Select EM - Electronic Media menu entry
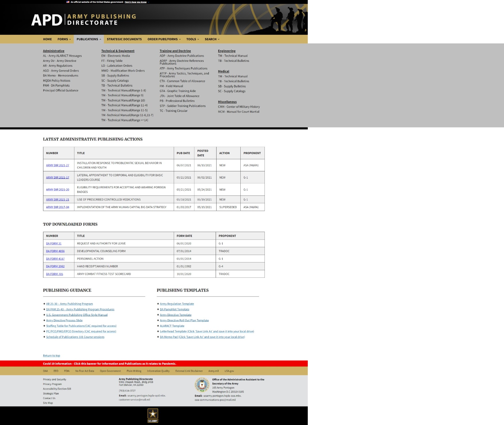This screenshot has width=504, height=425. tap(115, 56)
